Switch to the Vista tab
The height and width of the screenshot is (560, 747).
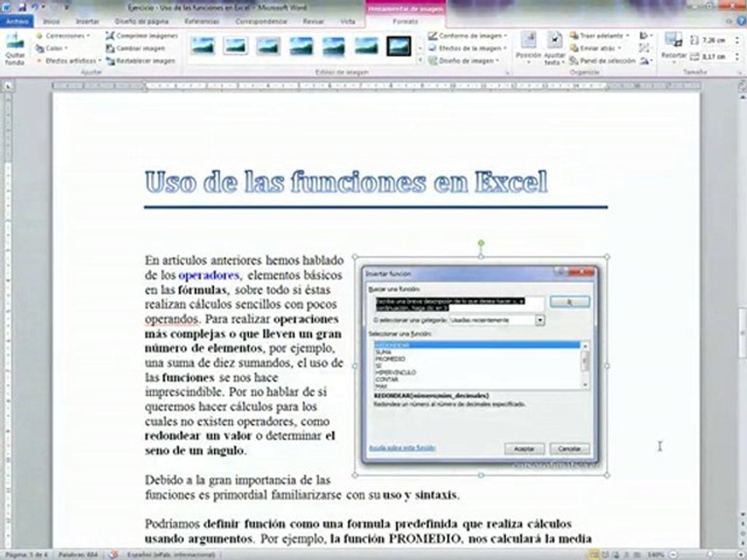348,22
